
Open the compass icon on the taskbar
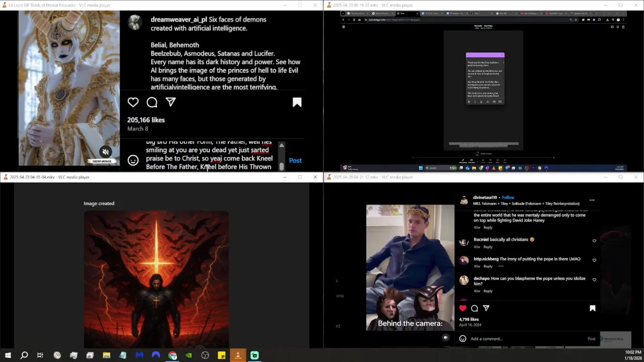coord(57,355)
